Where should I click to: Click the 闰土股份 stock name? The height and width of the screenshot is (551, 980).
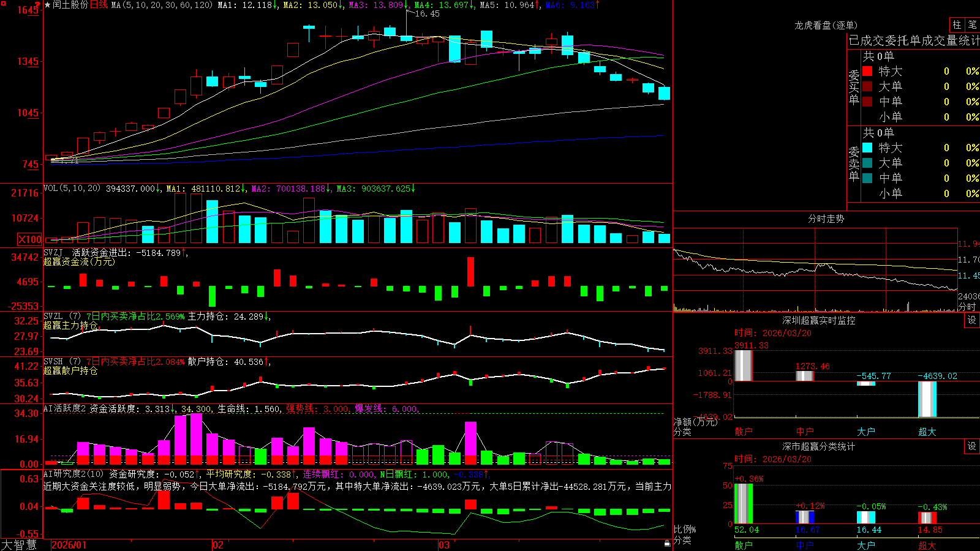(70, 5)
